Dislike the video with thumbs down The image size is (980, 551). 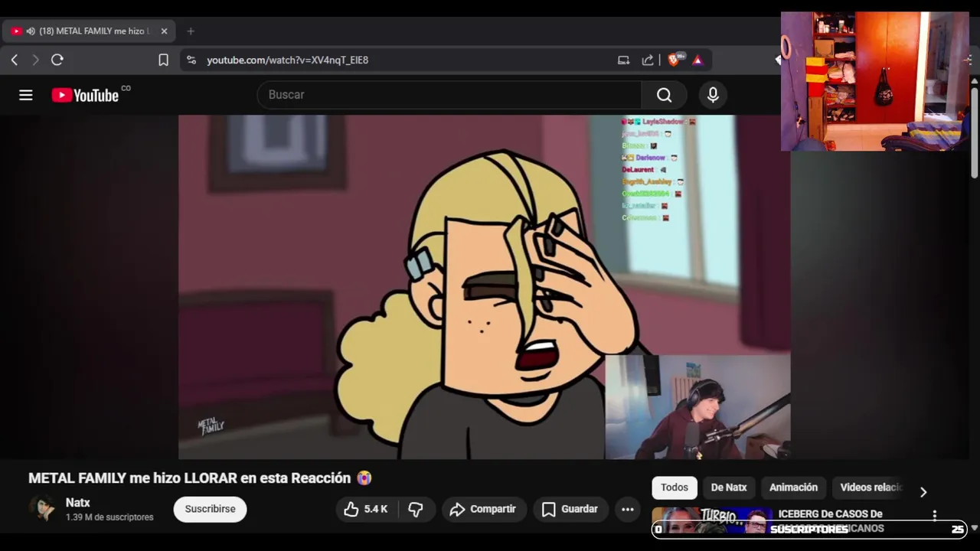point(416,509)
